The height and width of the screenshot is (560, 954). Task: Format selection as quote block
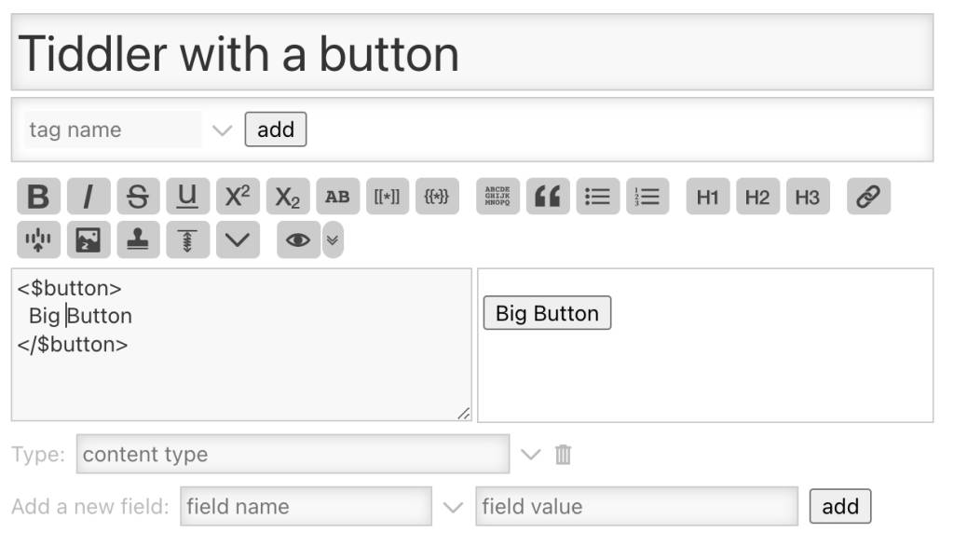pyautogui.click(x=548, y=196)
